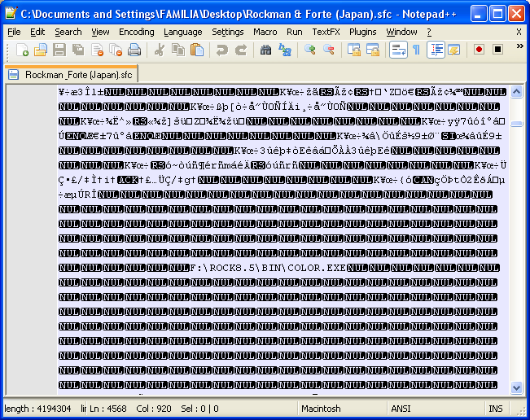Click the scrollbar down arrow

coord(516,388)
